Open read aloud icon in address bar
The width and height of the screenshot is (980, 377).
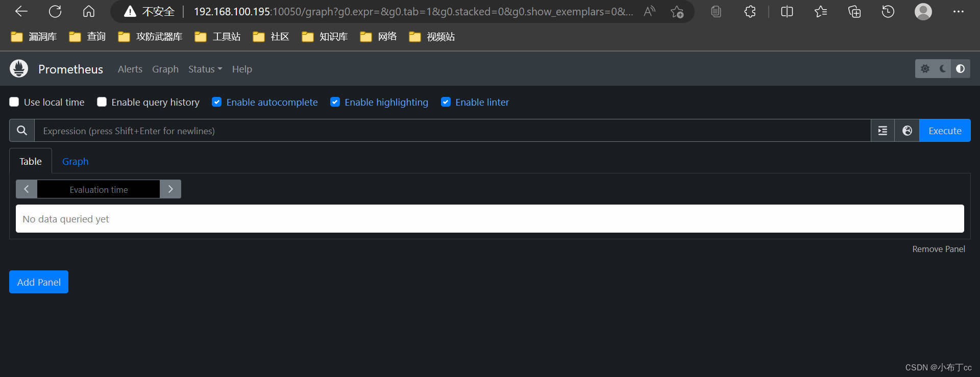pos(649,11)
